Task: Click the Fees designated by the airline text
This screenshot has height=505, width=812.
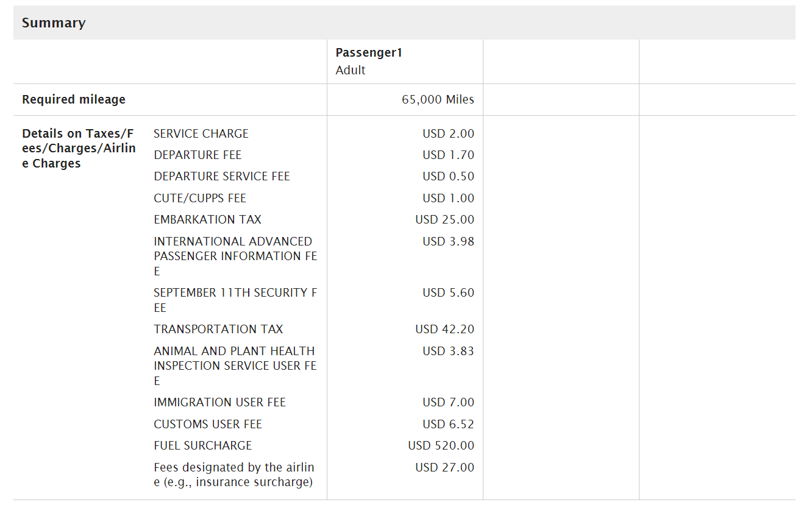Action: (234, 475)
